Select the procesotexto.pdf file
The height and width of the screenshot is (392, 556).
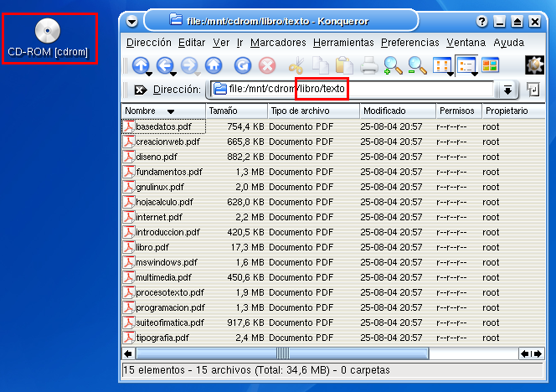tap(170, 292)
